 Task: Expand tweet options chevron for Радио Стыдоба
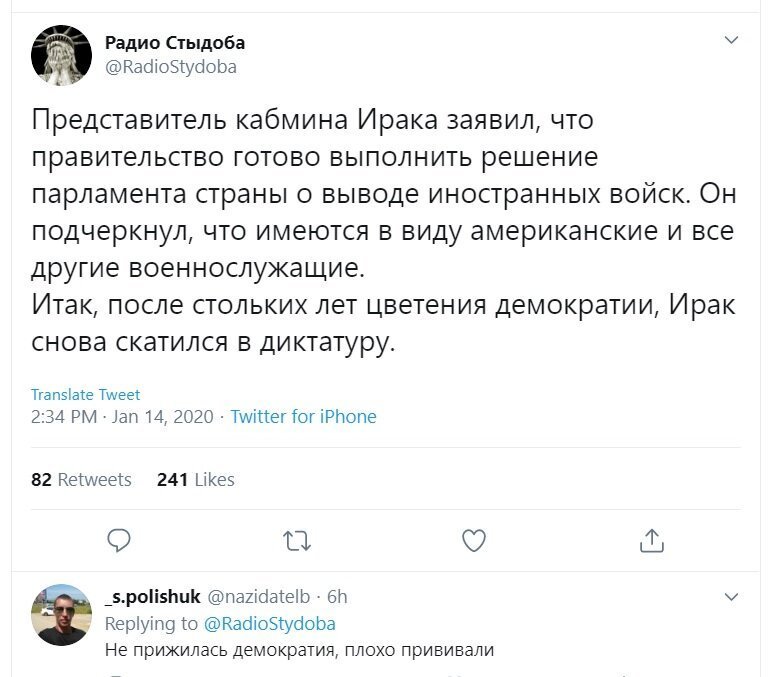click(x=731, y=40)
